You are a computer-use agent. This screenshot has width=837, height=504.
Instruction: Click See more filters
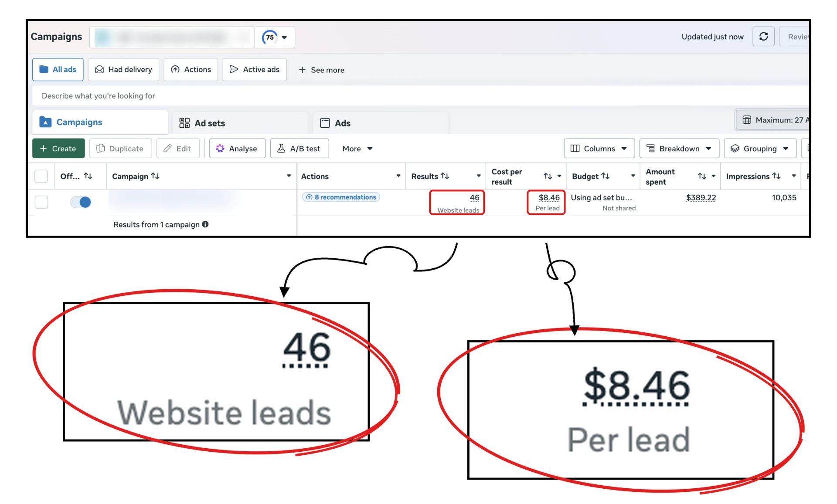coord(321,70)
